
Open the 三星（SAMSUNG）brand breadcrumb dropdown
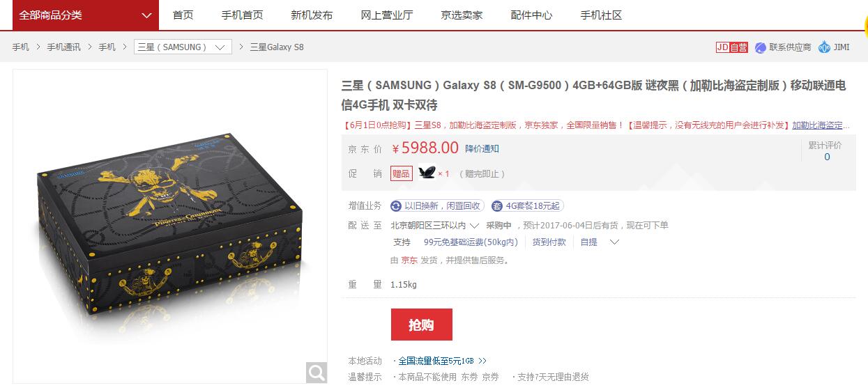183,47
